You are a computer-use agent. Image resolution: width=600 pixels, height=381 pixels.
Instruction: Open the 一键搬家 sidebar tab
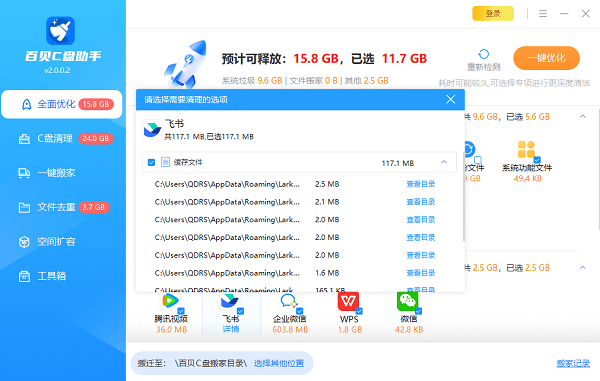coord(62,173)
